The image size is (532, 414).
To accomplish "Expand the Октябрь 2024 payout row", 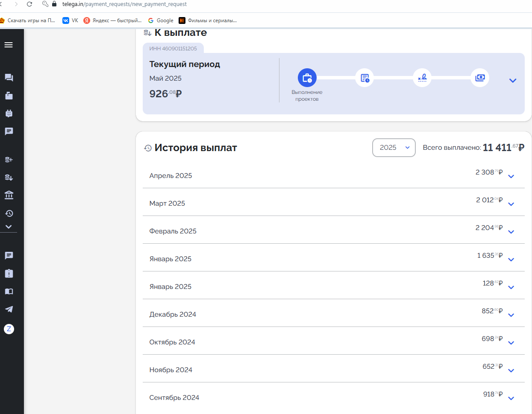I will (511, 343).
